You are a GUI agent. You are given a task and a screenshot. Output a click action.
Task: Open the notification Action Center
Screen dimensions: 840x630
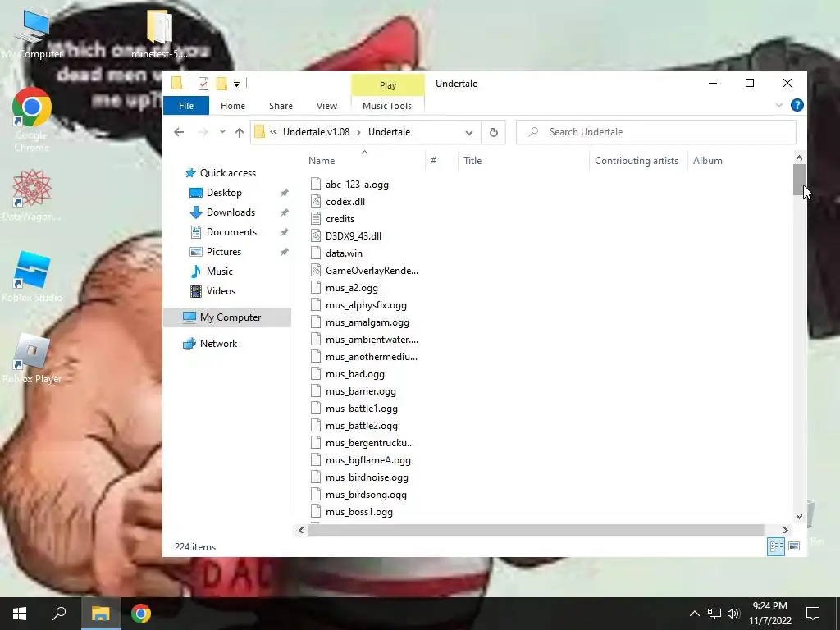pyautogui.click(x=813, y=614)
